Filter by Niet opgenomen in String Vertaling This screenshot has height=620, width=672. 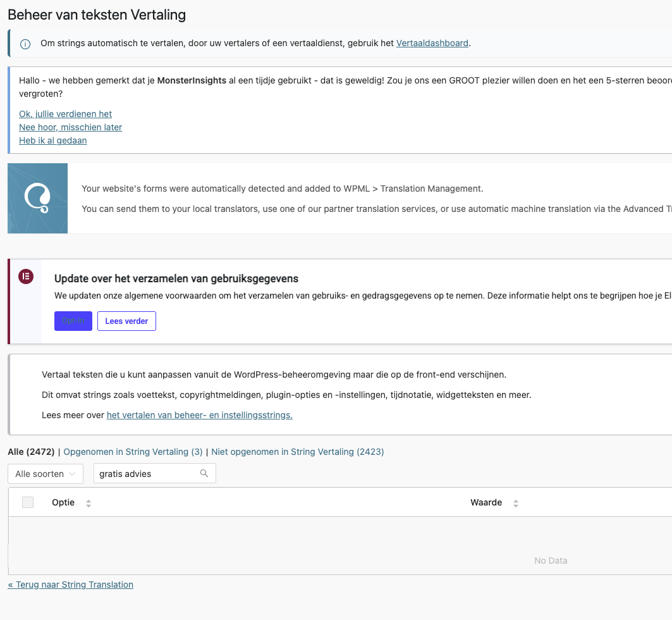(x=297, y=452)
